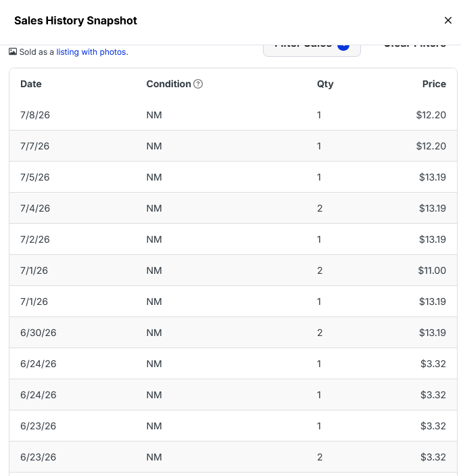461x476 pixels.
Task: Click the partially hidden Clear Filters text
Action: (414, 47)
